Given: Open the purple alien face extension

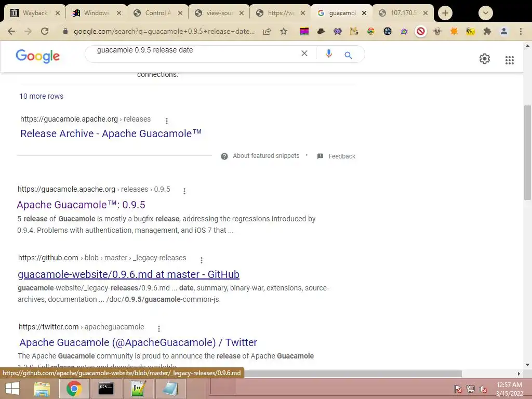Looking at the screenshot, I should click(x=338, y=32).
